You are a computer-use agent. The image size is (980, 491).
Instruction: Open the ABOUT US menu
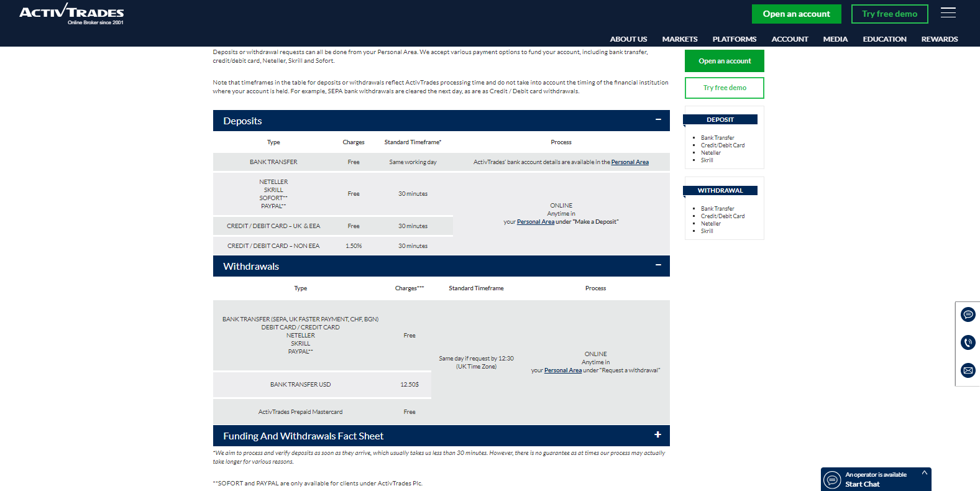[628, 39]
